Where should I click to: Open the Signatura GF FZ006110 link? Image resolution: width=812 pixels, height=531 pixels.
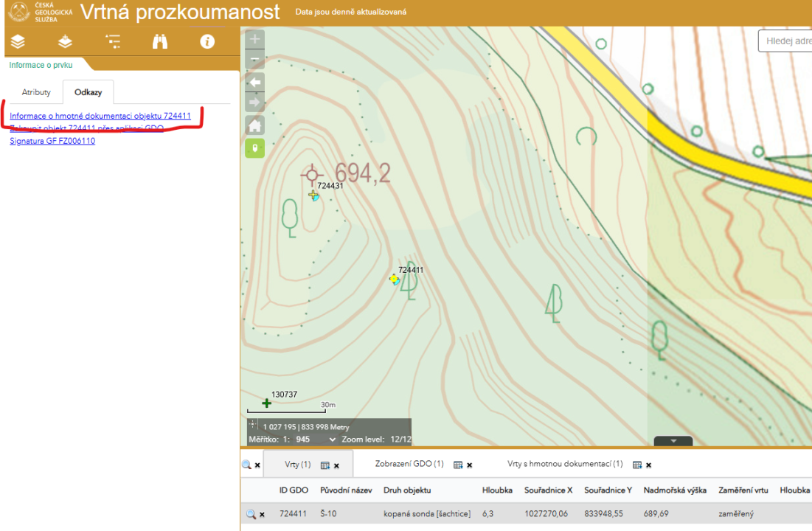coord(52,141)
